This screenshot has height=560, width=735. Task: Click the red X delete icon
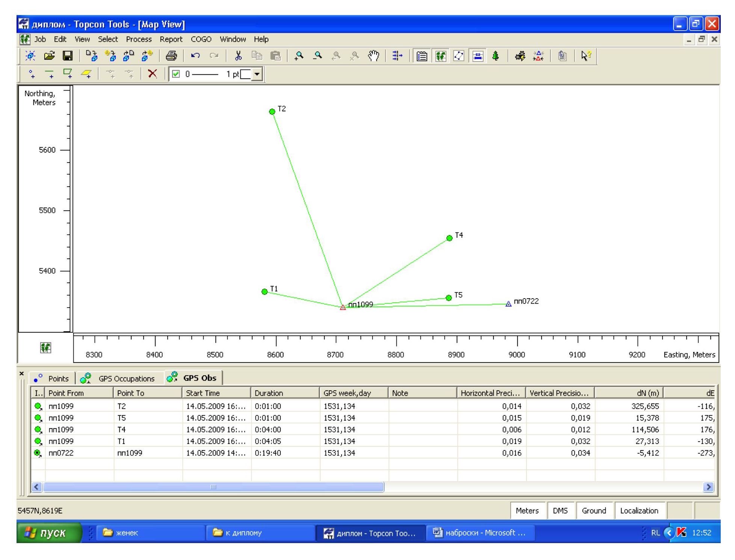(x=152, y=74)
